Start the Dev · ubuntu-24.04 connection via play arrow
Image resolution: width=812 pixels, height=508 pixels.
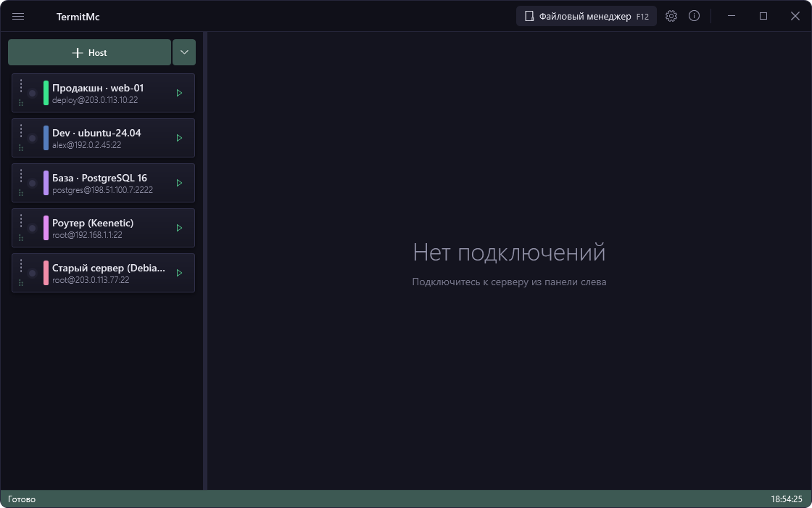click(x=179, y=138)
